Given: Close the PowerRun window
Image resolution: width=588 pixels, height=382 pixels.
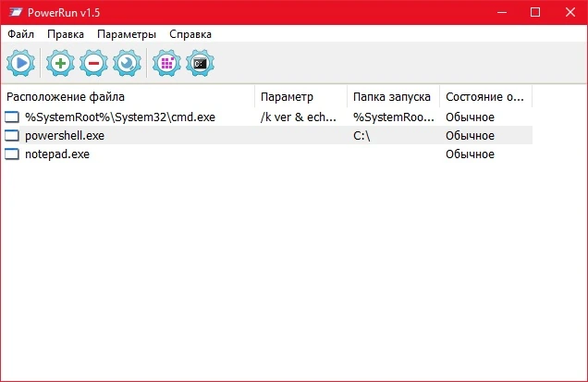Looking at the screenshot, I should (x=570, y=12).
